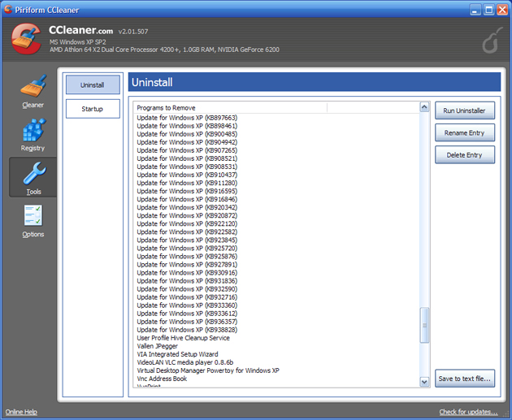
Task: Click the Piriform pear logo
Action: (492, 40)
